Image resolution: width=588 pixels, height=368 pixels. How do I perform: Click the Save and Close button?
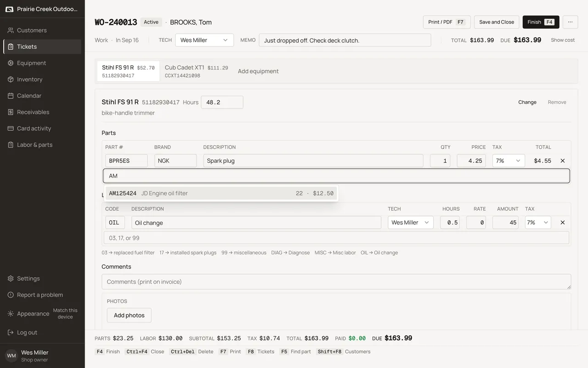pyautogui.click(x=497, y=22)
